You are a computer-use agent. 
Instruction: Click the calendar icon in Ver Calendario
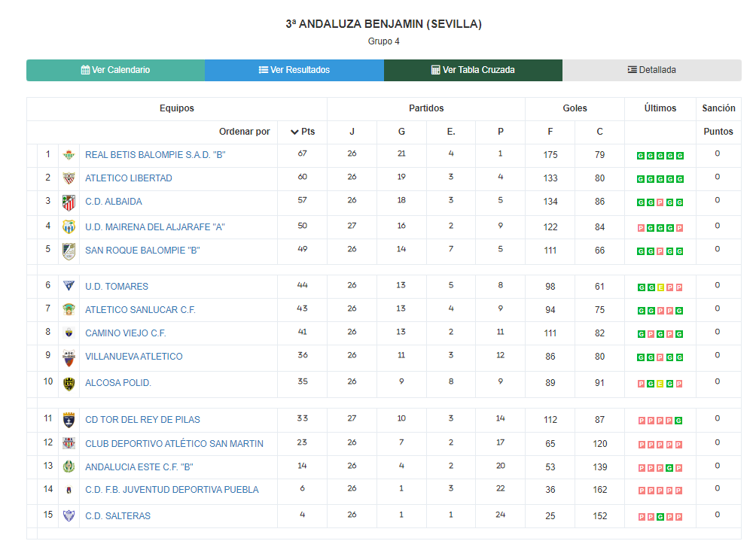(85, 70)
